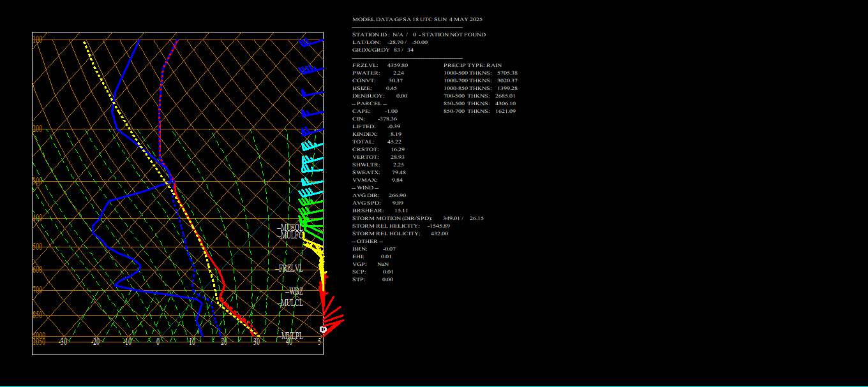This screenshot has height=387, width=868.
Task: Select the HSIZE 0.45 entry
Action: pos(375,88)
